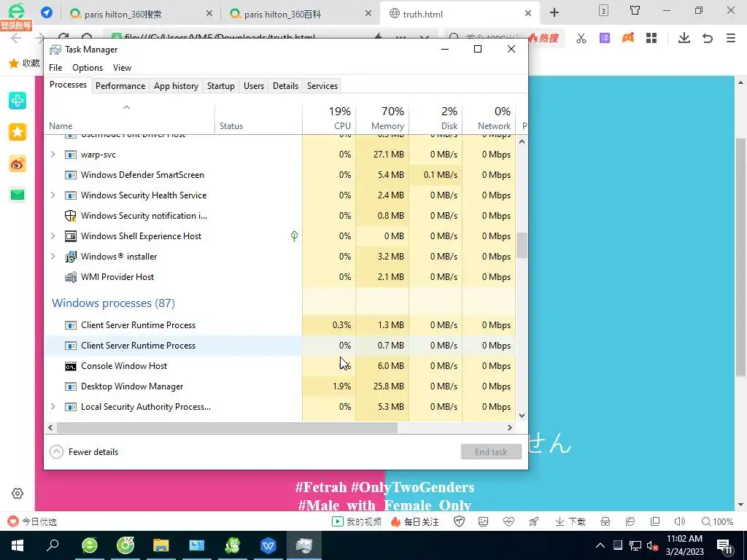The height and width of the screenshot is (560, 747).
Task: Switch to the Startup tab
Action: (220, 86)
